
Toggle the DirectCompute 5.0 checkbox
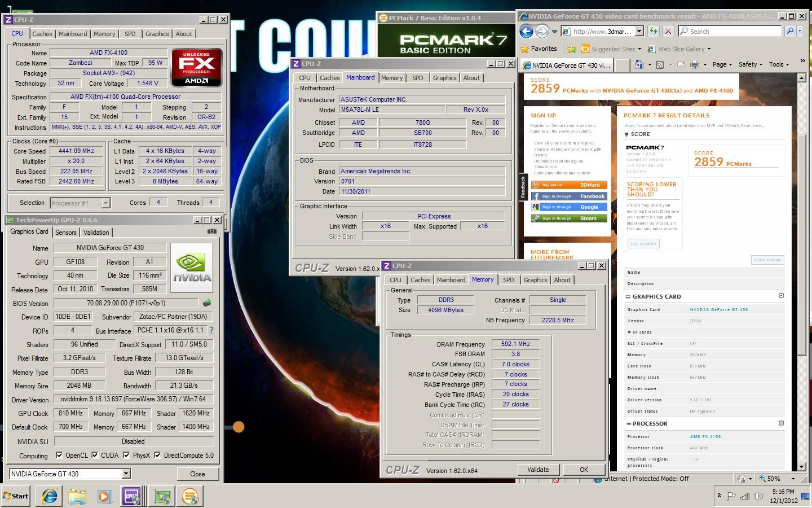(x=157, y=455)
